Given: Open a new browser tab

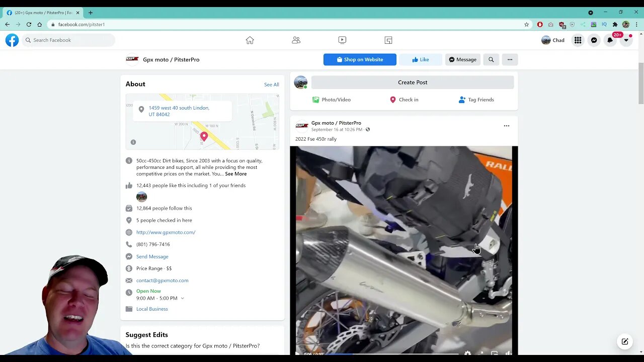Looking at the screenshot, I should click(x=91, y=13).
